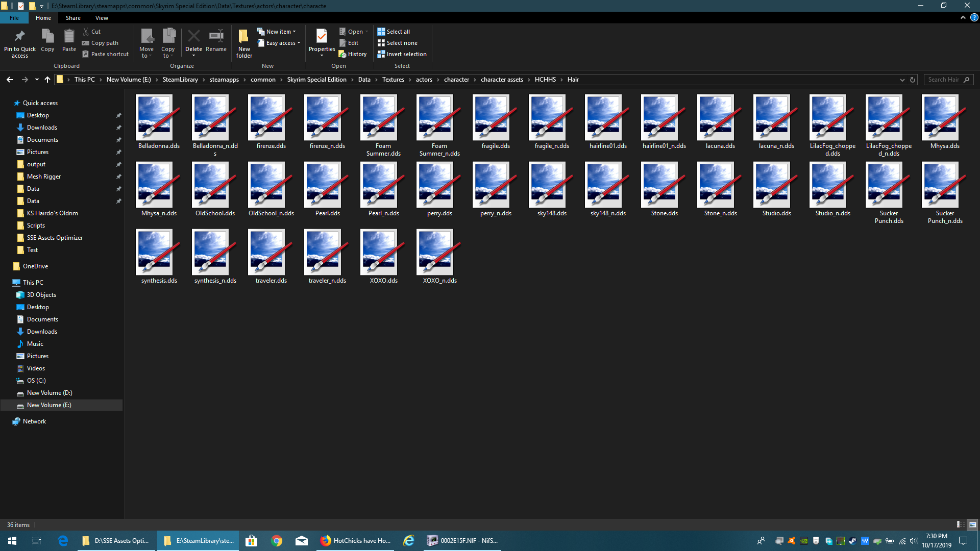Image resolution: width=980 pixels, height=551 pixels.
Task: Click Paste shortcut in ribbon
Action: pyautogui.click(x=106, y=54)
